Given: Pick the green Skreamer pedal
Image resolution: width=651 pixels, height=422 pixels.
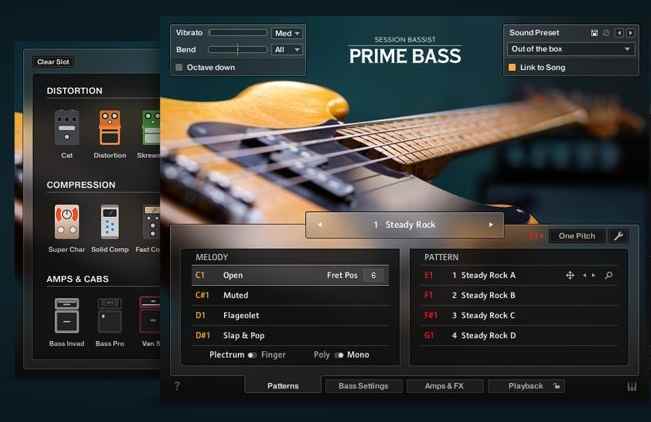Looking at the screenshot, I should click(151, 127).
